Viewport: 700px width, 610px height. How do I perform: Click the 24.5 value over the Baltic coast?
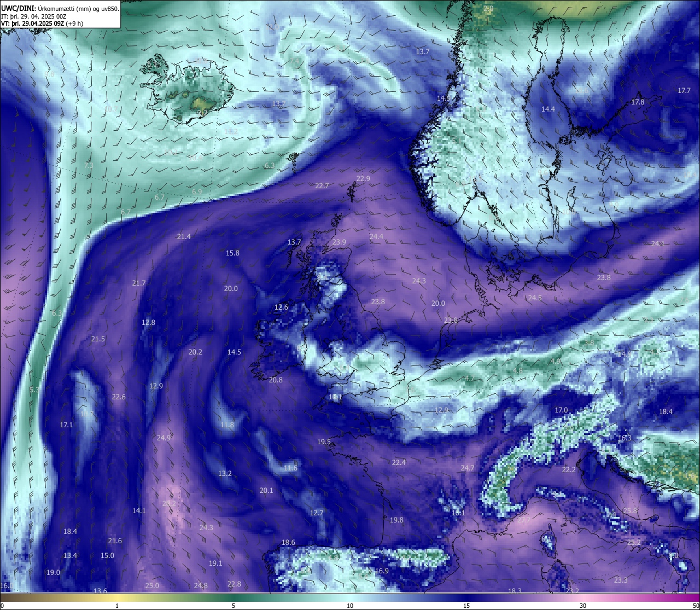click(535, 298)
